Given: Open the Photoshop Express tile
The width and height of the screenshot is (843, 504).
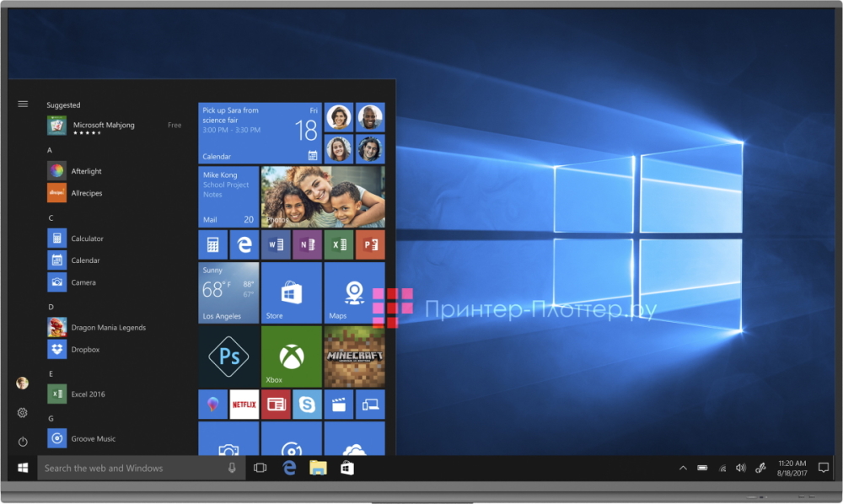Looking at the screenshot, I should [228, 357].
